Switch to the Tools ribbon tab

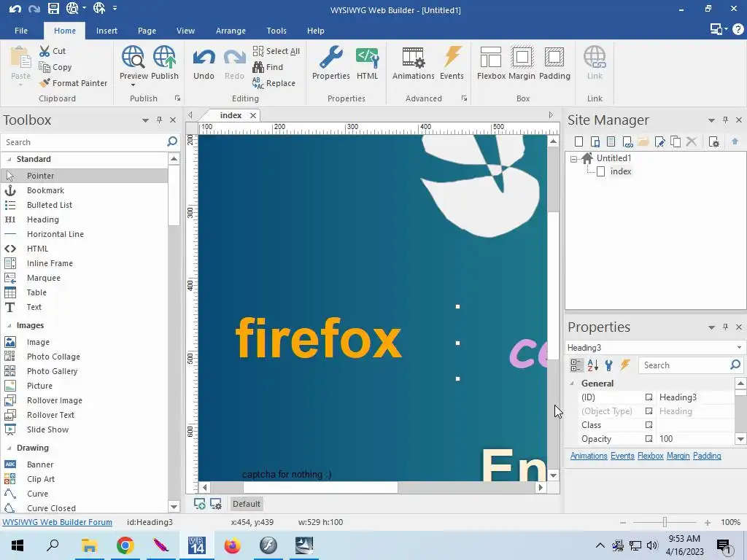click(x=276, y=31)
